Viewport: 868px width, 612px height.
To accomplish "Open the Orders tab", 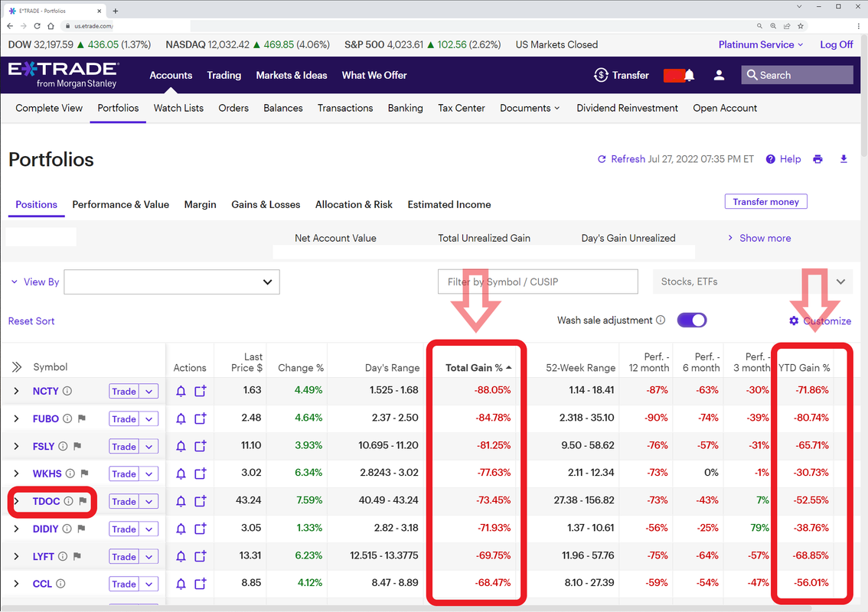I will 233,109.
